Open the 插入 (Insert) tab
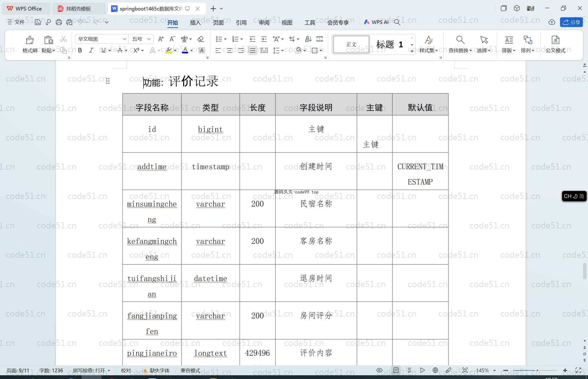588x379 pixels. coord(195,22)
